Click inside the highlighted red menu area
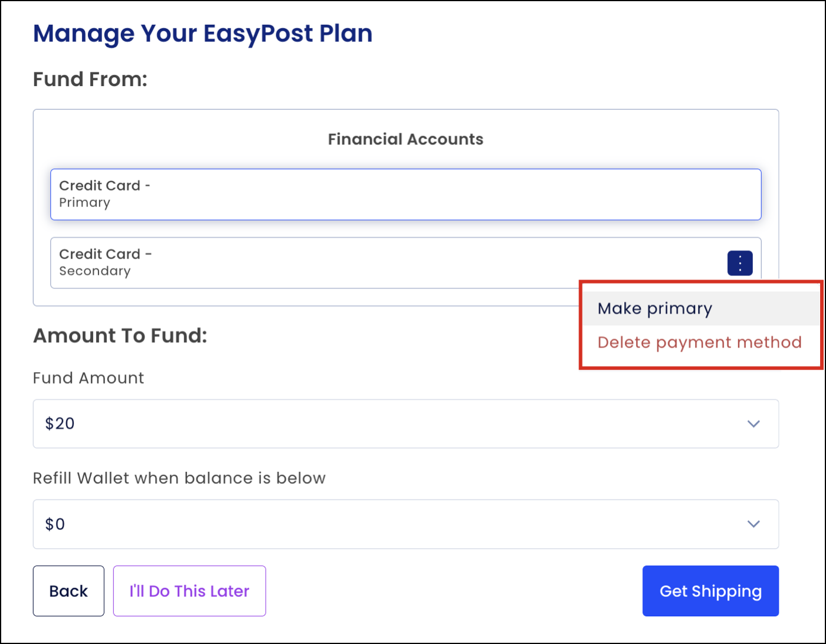This screenshot has height=644, width=826. point(700,324)
